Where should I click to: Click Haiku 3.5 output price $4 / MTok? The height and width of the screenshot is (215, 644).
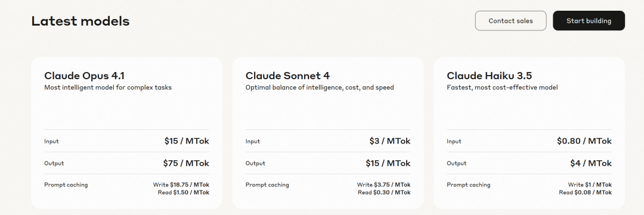click(590, 163)
